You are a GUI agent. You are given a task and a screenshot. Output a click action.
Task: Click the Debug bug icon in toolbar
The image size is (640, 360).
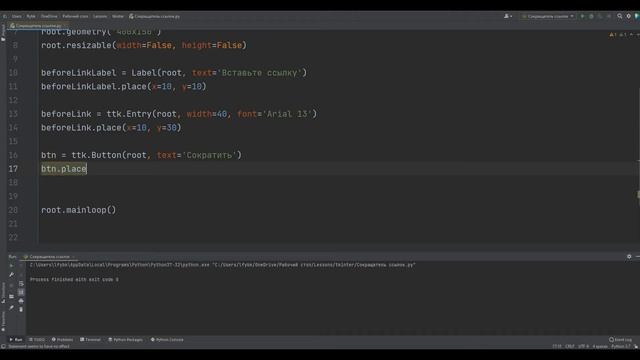coord(591,16)
